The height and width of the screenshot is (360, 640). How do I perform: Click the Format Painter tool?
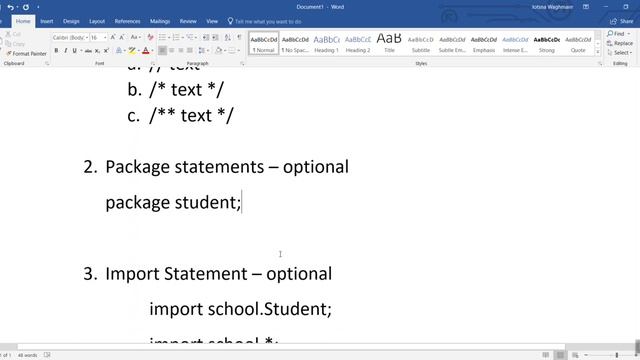(x=26, y=53)
